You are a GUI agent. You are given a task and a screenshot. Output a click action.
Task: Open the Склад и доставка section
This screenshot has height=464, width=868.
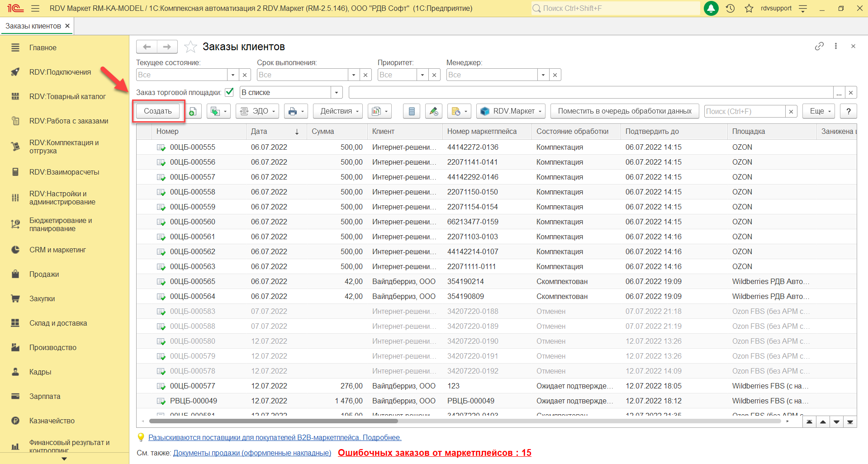coord(58,323)
